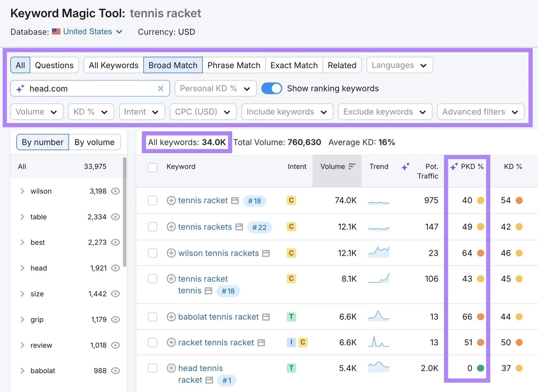Switch to Related tab

coord(342,65)
